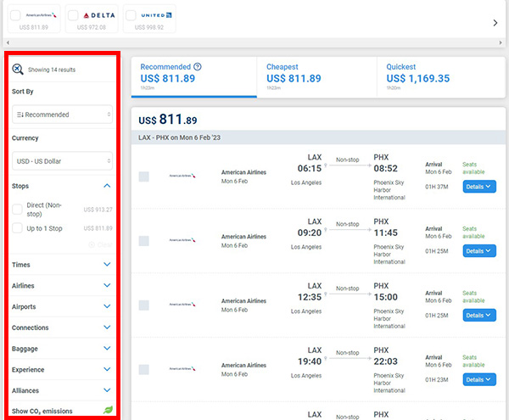Click the 01H 23M duration text
The width and height of the screenshot is (509, 420).
pyautogui.click(x=437, y=379)
